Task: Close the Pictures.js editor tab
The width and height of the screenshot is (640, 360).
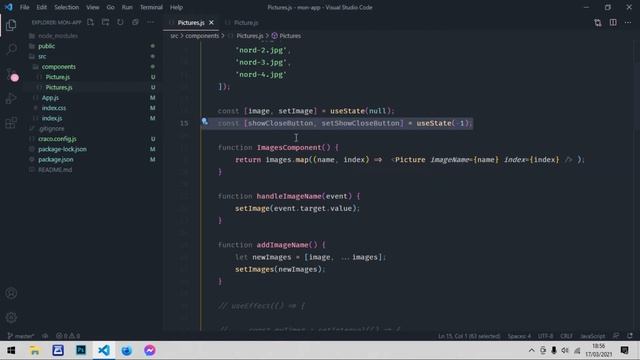Action: coord(211,23)
